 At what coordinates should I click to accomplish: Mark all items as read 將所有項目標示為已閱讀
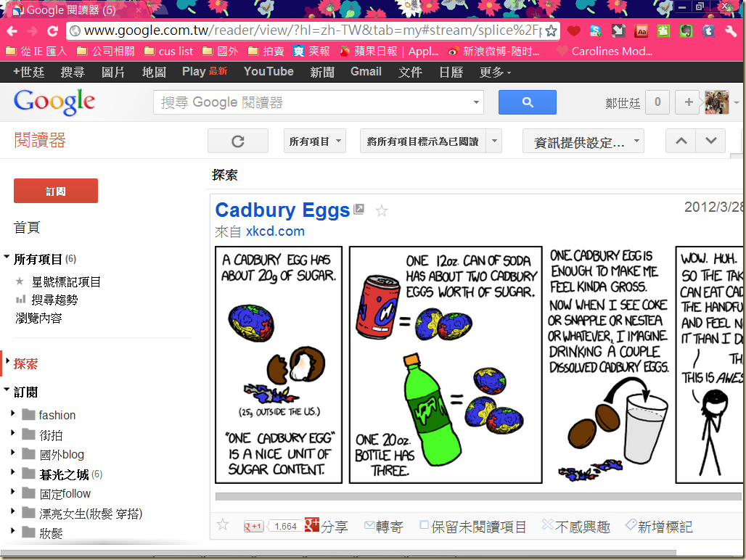[x=422, y=141]
